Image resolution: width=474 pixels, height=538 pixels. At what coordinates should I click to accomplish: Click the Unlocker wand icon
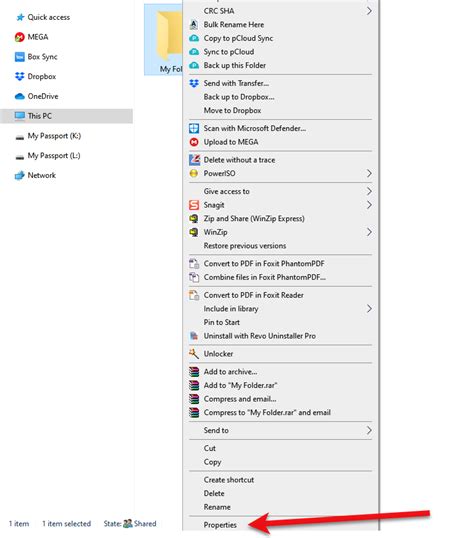[194, 353]
